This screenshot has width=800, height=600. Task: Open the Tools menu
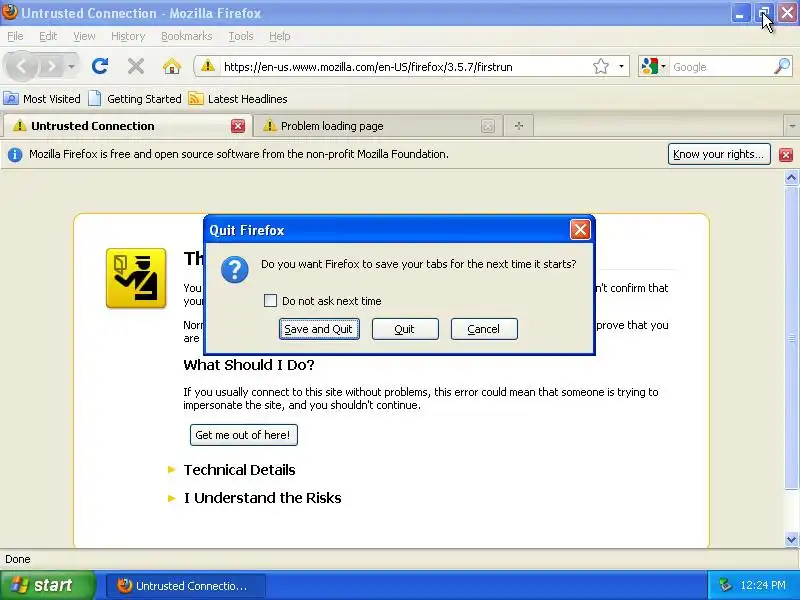point(241,36)
